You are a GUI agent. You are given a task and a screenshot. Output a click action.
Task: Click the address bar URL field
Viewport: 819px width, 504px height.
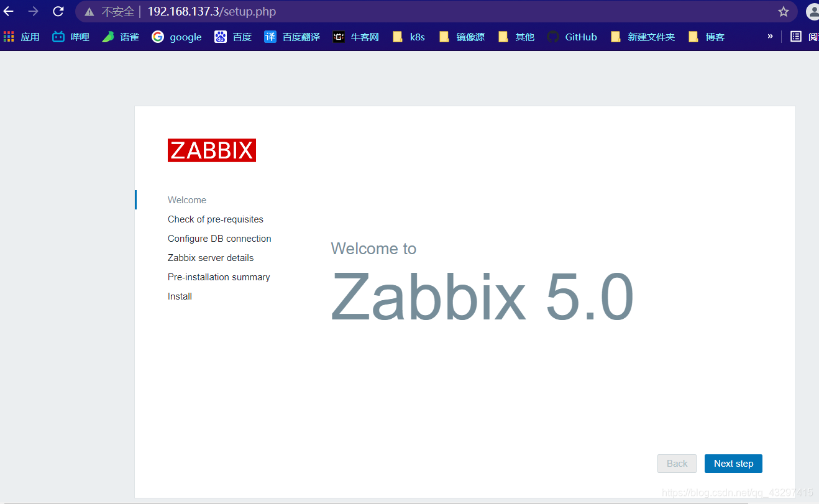click(186, 11)
